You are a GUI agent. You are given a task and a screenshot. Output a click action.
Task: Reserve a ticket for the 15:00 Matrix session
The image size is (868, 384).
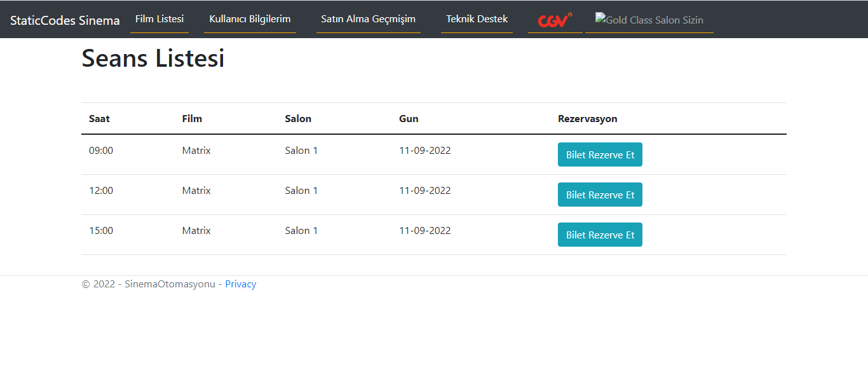pos(599,234)
